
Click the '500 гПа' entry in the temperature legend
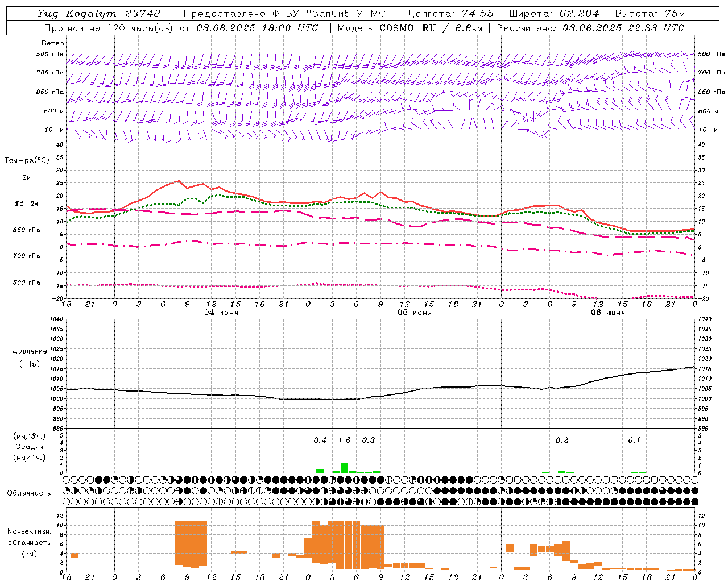click(27, 282)
